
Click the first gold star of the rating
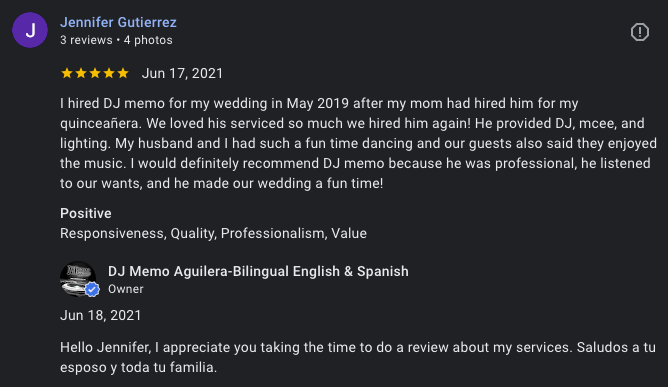pyautogui.click(x=67, y=73)
